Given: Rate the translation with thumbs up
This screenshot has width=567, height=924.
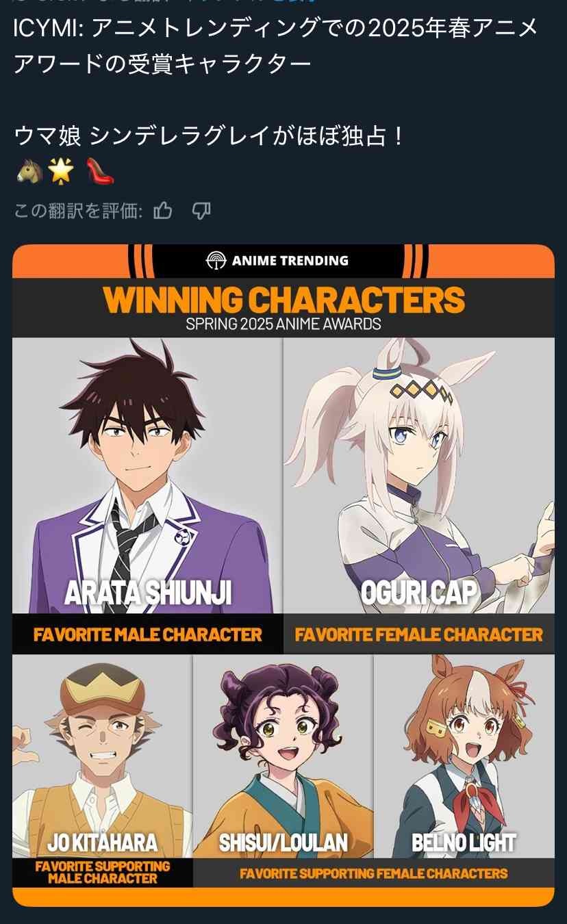Looking at the screenshot, I should click(163, 211).
